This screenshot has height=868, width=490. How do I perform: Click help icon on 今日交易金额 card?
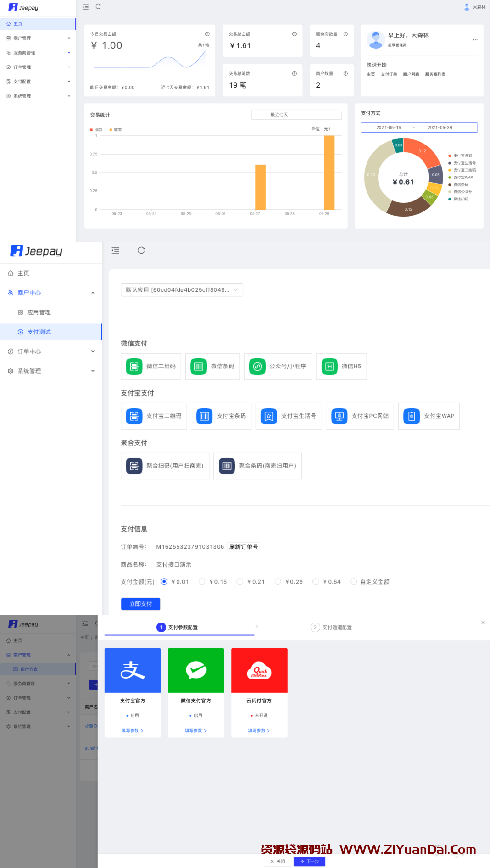click(x=207, y=34)
